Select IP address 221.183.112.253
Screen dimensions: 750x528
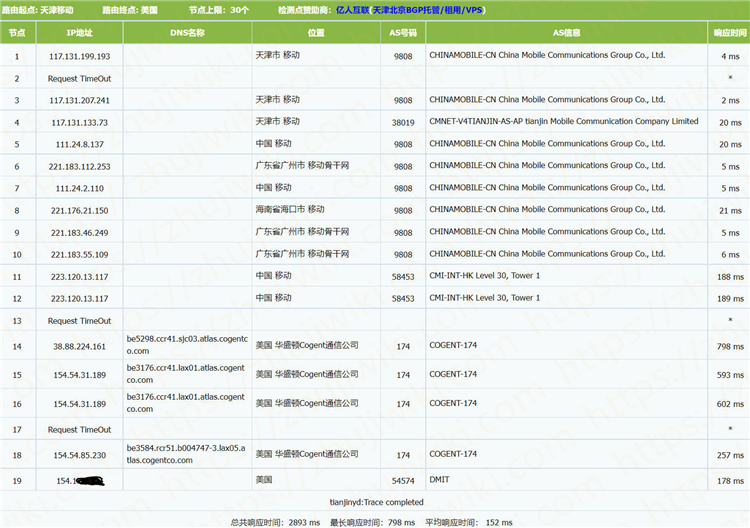(79, 166)
